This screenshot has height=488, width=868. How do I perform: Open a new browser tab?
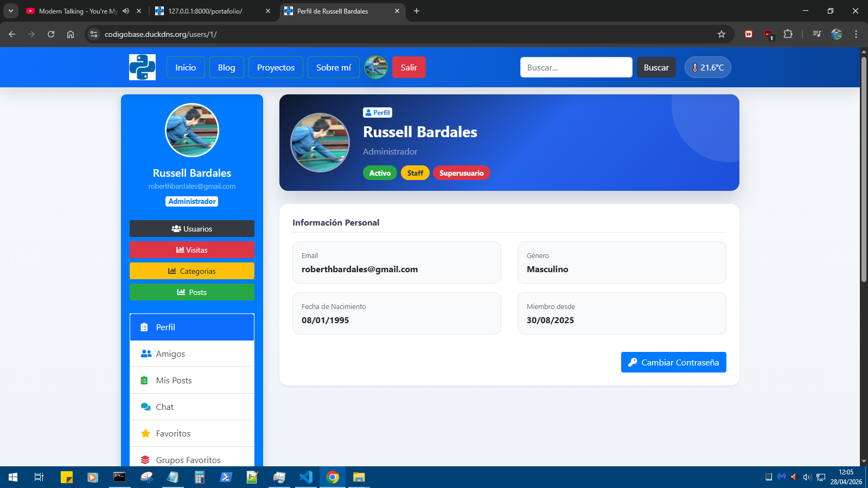(417, 11)
